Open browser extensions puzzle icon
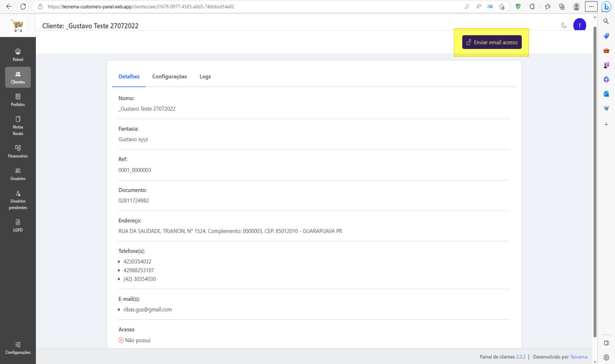Image resolution: width=615 pixels, height=364 pixels. point(532,7)
